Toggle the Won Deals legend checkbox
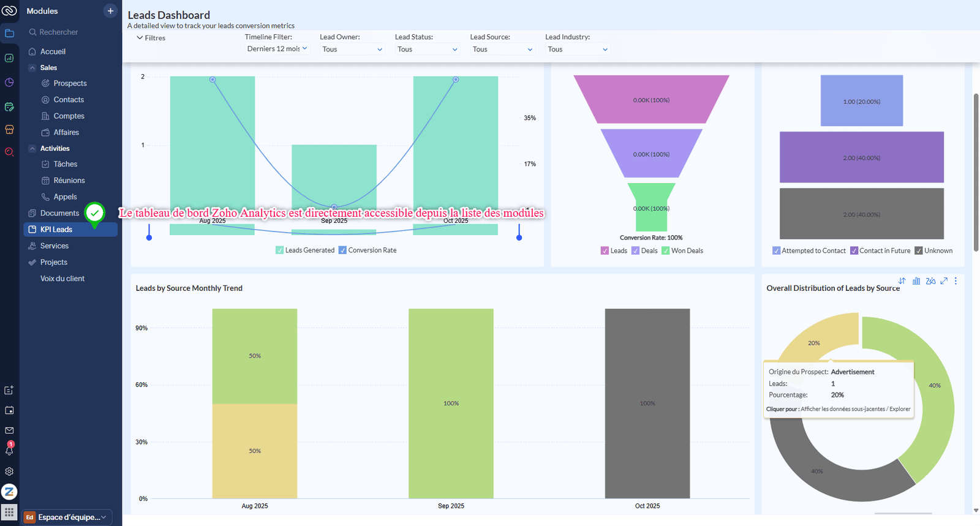 (x=666, y=251)
